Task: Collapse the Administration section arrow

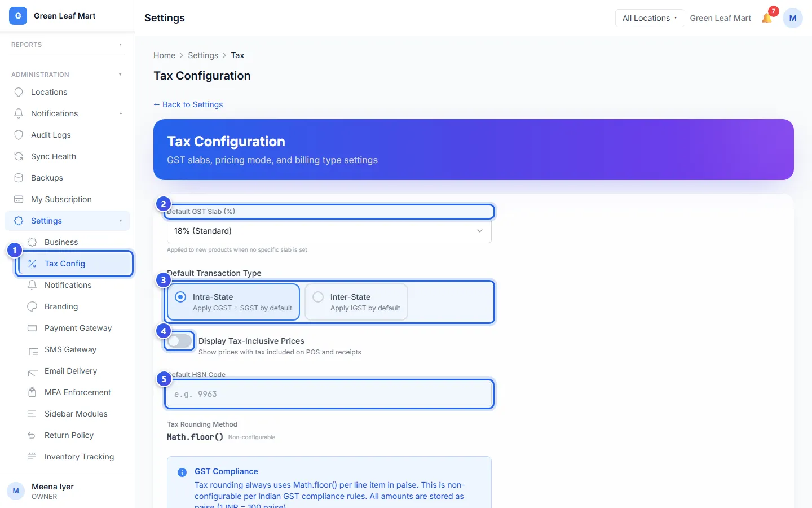Action: [121, 75]
